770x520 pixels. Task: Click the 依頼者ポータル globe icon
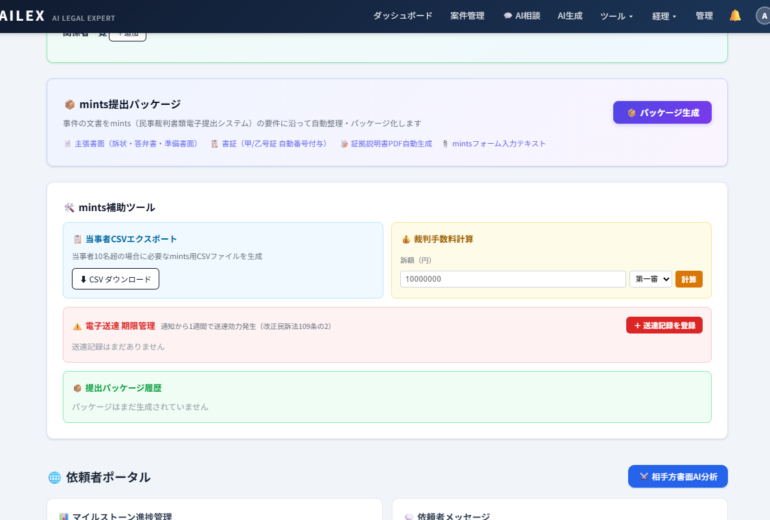(x=55, y=477)
